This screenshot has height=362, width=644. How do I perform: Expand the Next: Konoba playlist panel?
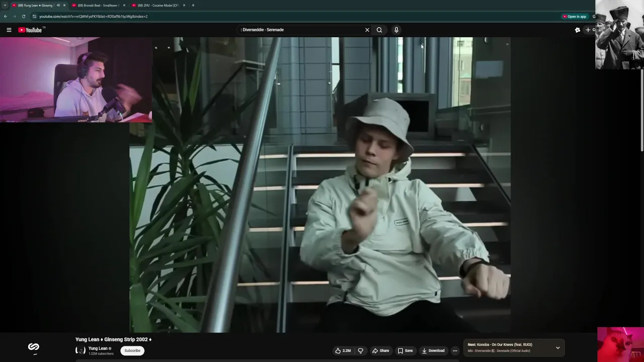point(557,348)
